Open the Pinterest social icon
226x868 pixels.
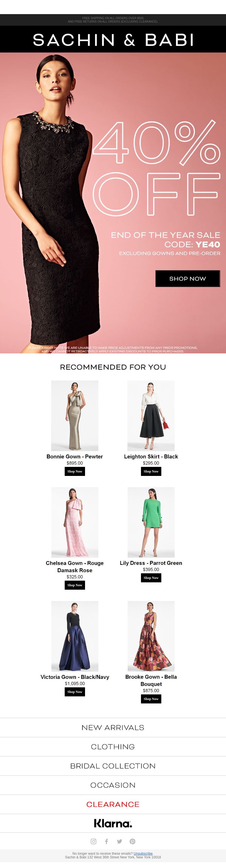pyautogui.click(x=132, y=841)
